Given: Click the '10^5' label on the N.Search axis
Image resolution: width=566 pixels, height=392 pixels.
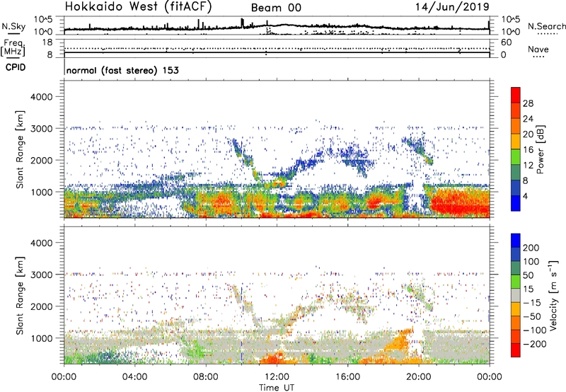Looking at the screenshot, I should click(x=511, y=19).
